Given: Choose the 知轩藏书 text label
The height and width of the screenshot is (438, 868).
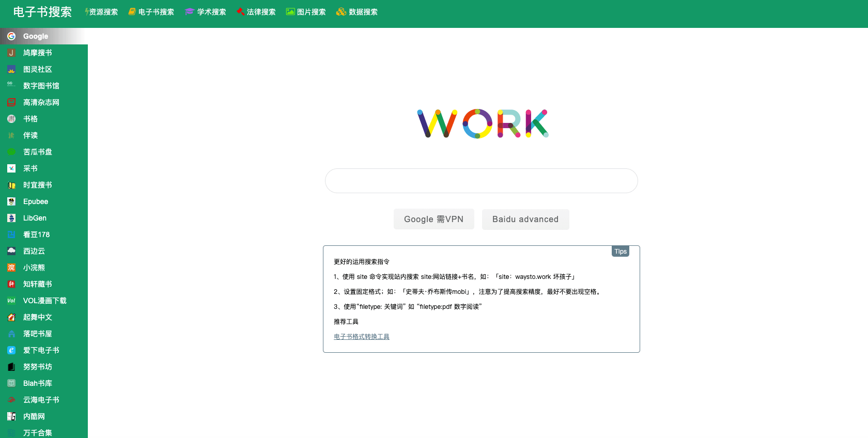Looking at the screenshot, I should (x=38, y=284).
